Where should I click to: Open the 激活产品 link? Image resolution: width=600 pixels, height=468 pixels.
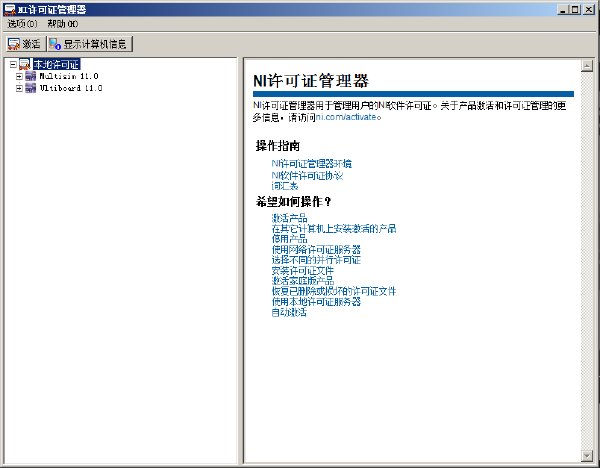289,218
